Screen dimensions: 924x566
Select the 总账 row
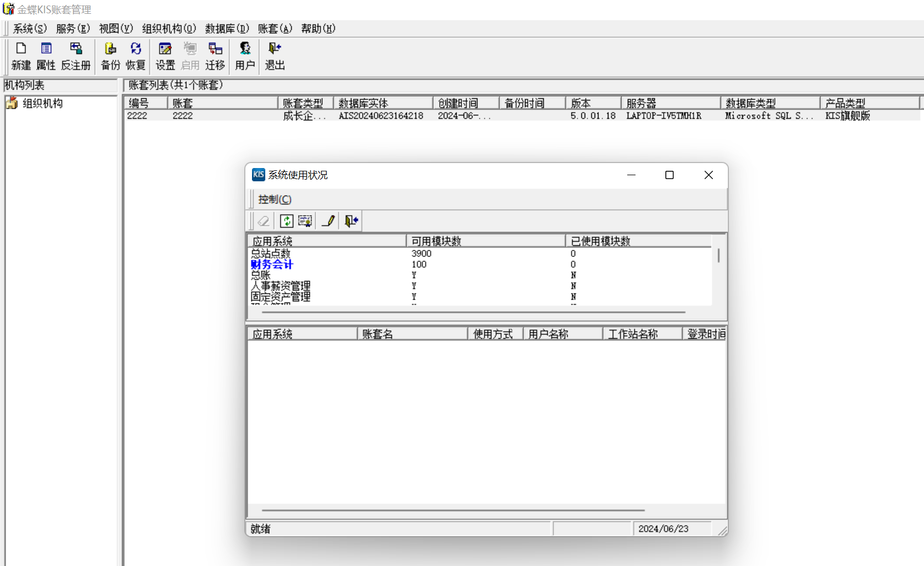pos(479,275)
